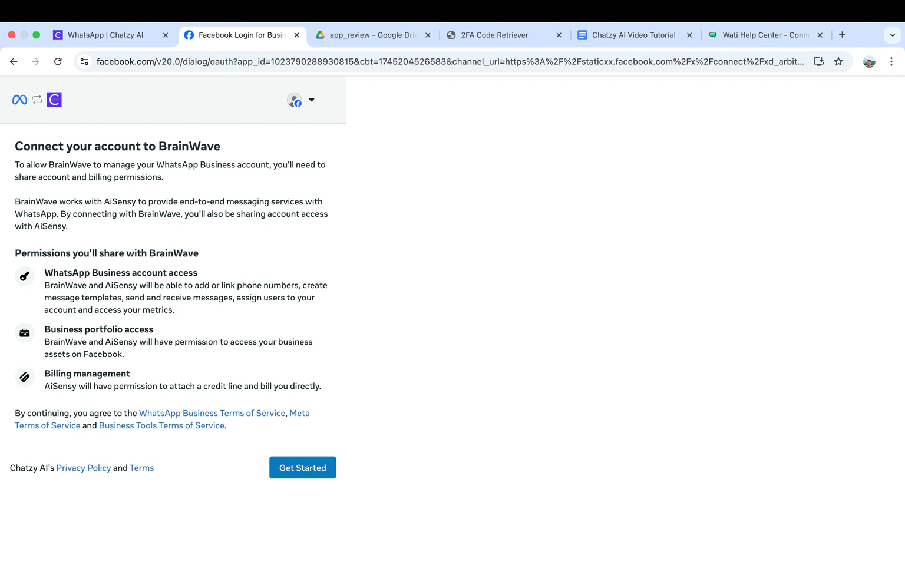The height and width of the screenshot is (588, 905).
Task: Click the address bar URL field
Action: coord(450,61)
